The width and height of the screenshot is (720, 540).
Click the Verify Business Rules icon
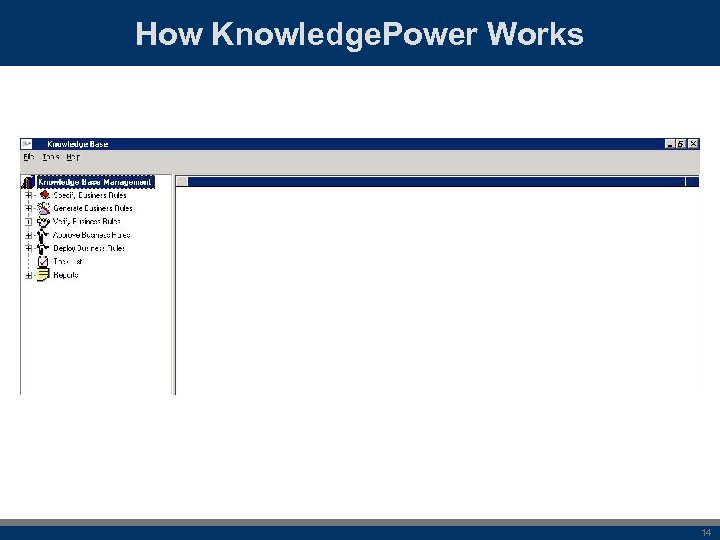click(44, 222)
